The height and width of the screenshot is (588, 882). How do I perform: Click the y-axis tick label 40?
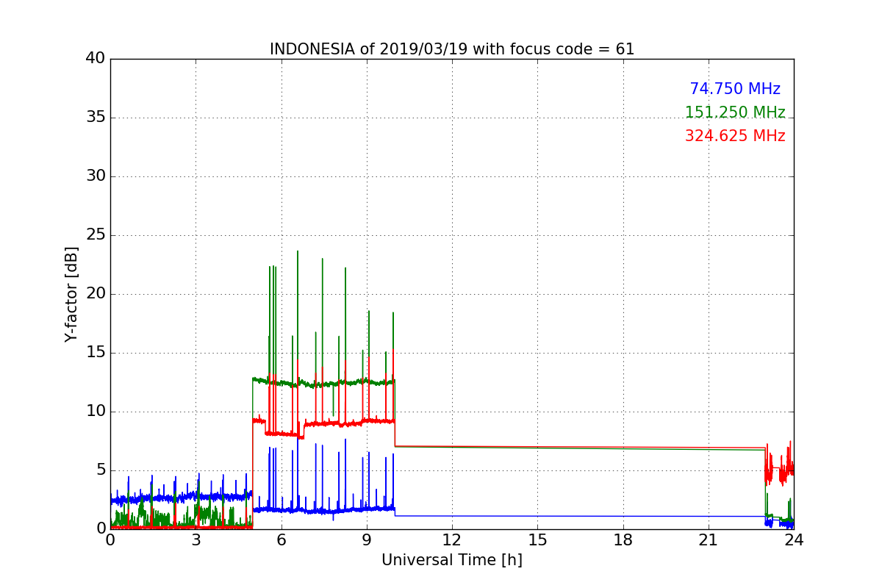point(96,59)
